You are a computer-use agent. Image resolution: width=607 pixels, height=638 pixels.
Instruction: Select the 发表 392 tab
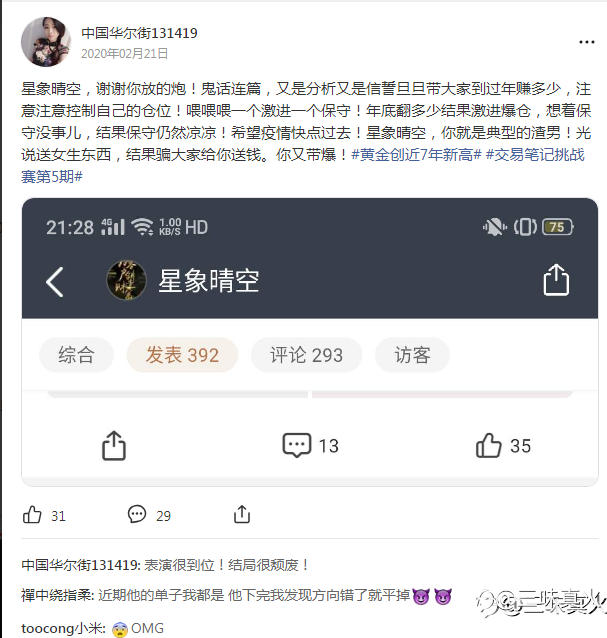(x=182, y=355)
